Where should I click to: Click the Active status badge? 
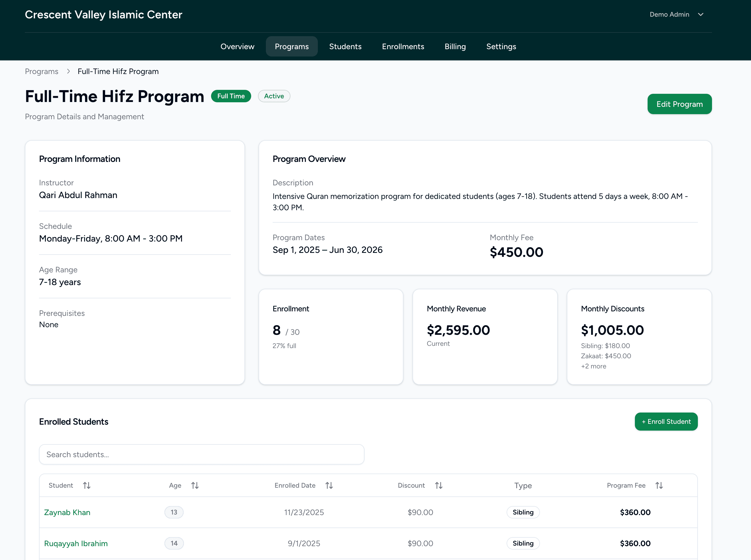point(274,96)
